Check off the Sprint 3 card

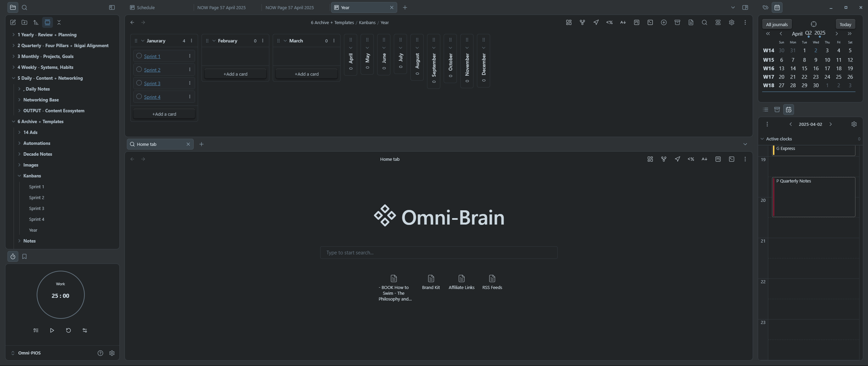pos(139,83)
